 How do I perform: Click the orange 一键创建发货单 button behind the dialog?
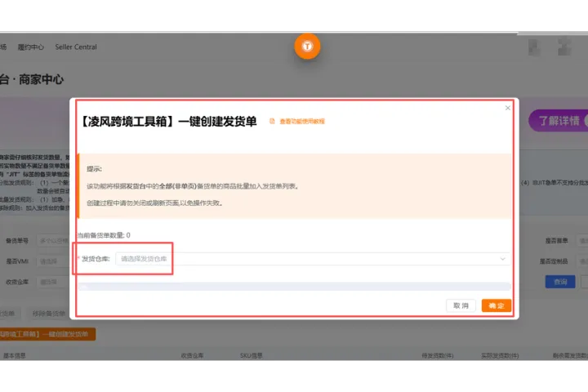click(x=47, y=334)
